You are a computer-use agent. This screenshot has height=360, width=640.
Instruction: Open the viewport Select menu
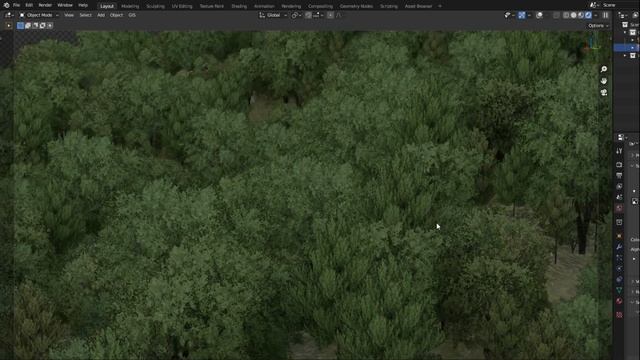(x=85, y=15)
